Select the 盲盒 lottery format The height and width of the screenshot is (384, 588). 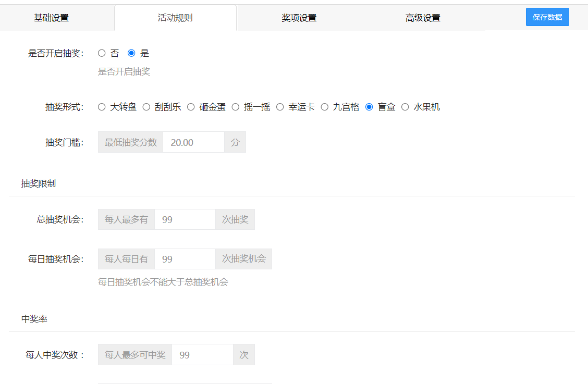pos(370,107)
